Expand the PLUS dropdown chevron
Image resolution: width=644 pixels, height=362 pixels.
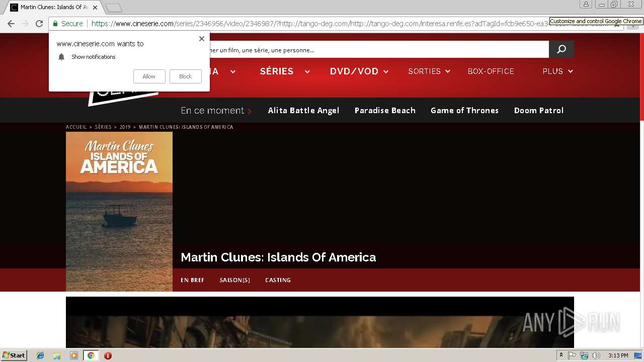[x=571, y=72]
